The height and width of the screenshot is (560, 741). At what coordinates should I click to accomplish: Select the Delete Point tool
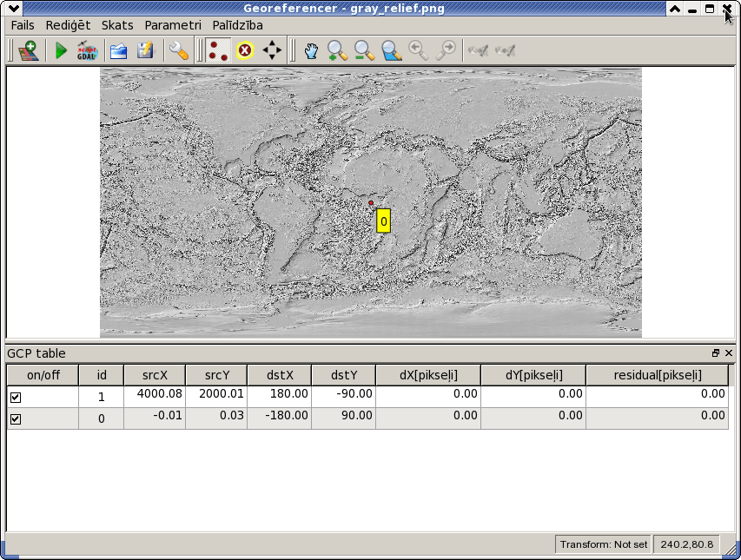245,50
